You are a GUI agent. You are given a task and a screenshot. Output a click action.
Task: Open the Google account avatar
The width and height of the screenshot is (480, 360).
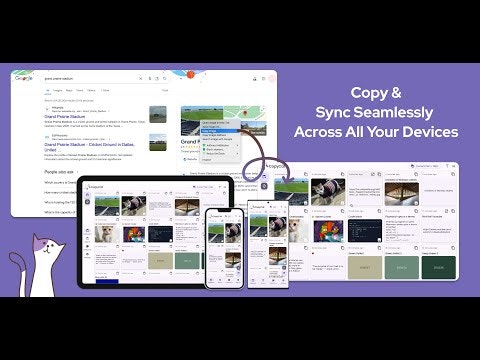click(272, 79)
